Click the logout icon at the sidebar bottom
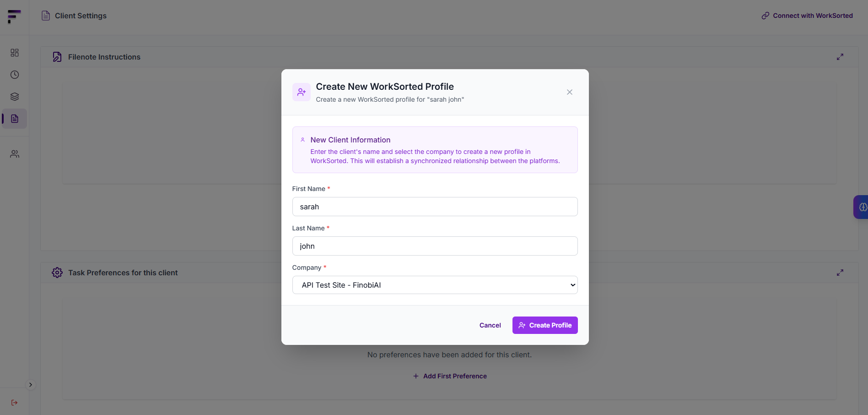The image size is (868, 415). (x=14, y=402)
